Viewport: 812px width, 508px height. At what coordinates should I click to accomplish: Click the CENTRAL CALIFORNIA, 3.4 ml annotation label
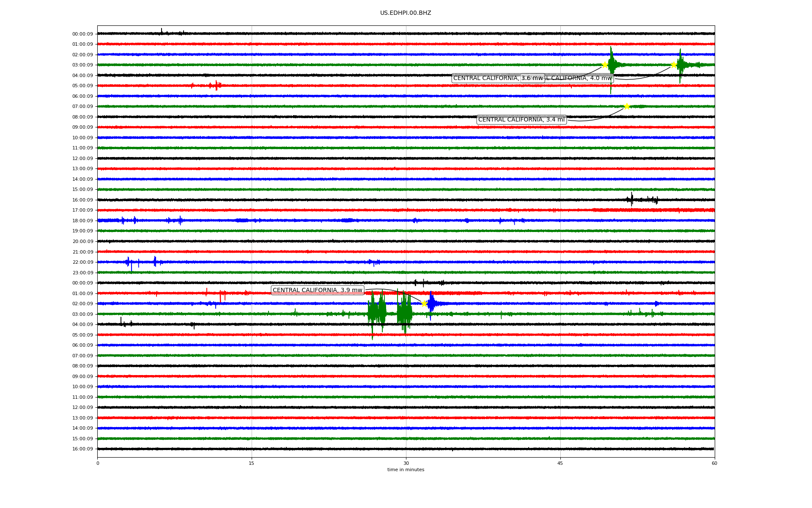pyautogui.click(x=521, y=120)
